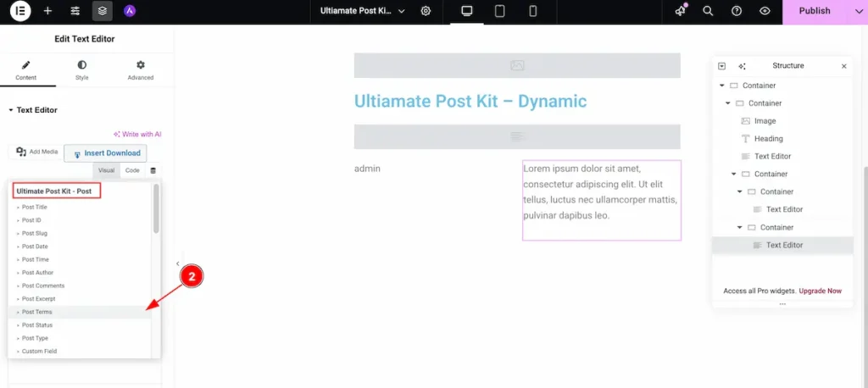Open Site Settings sliders icon
Viewport: 868px width, 388px height.
tap(75, 11)
